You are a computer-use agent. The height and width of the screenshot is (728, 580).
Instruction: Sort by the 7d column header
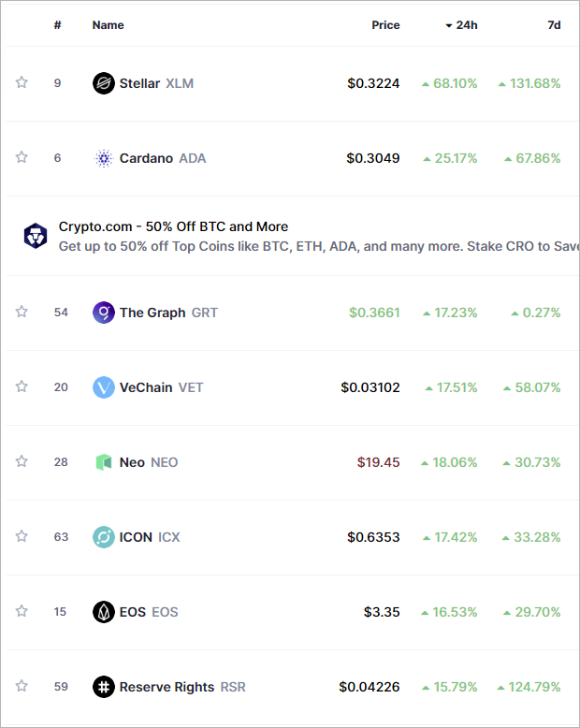554,25
